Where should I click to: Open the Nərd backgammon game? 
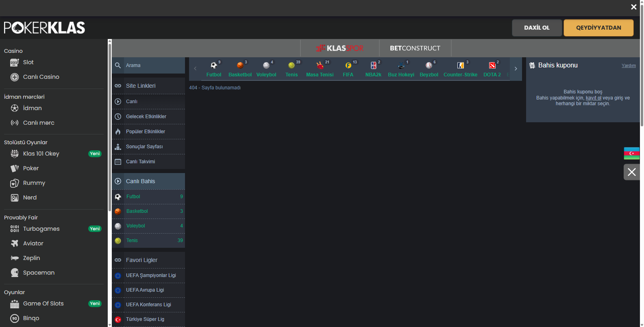pyautogui.click(x=24, y=197)
